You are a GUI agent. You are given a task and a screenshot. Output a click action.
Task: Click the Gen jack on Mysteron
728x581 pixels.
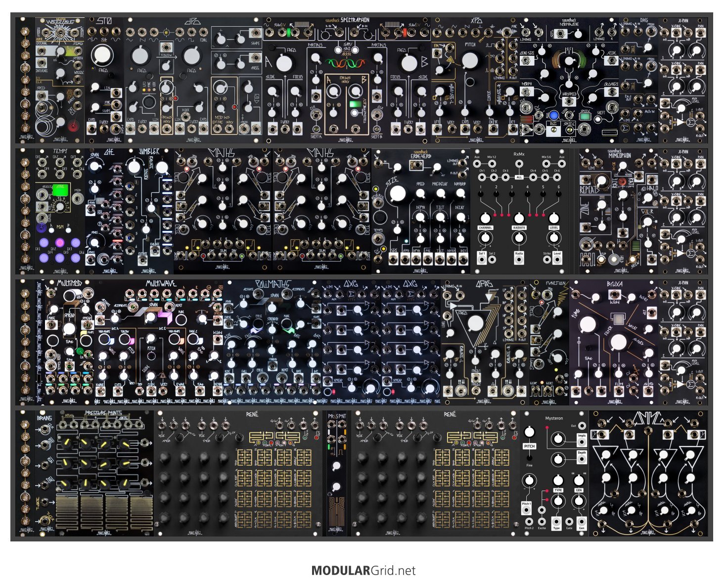(x=582, y=521)
